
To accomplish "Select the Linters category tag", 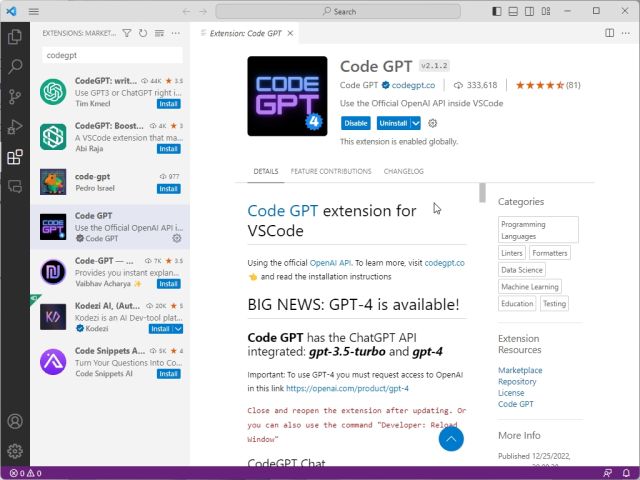I will pyautogui.click(x=511, y=253).
